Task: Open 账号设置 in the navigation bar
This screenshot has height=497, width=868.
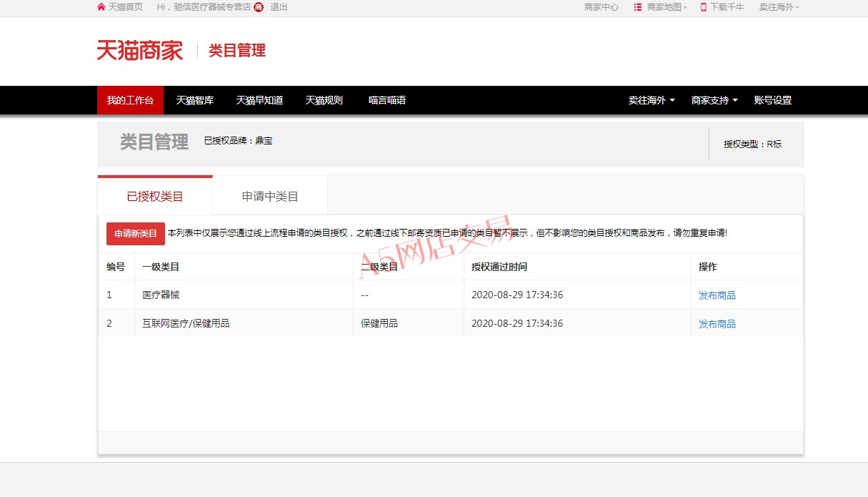Action: pyautogui.click(x=773, y=101)
